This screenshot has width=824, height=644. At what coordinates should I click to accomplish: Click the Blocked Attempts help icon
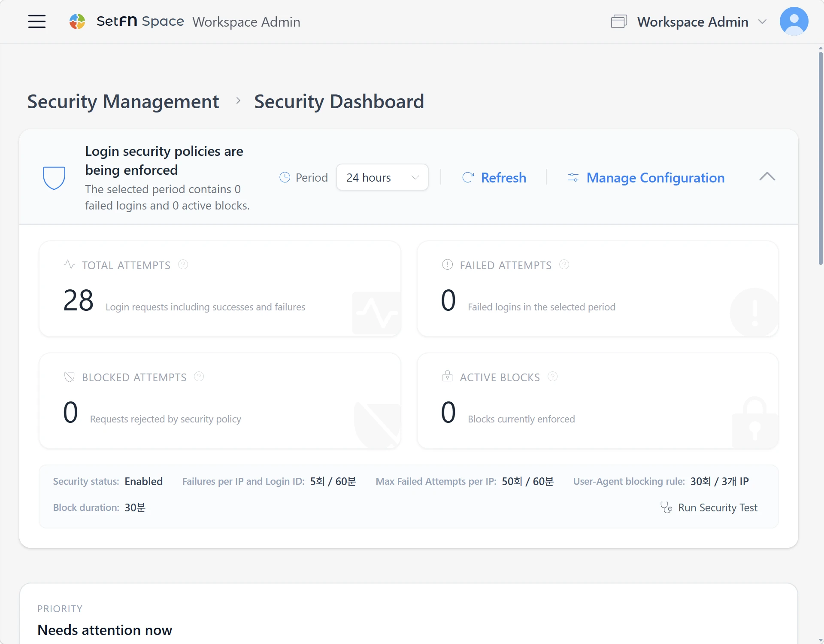pos(199,377)
